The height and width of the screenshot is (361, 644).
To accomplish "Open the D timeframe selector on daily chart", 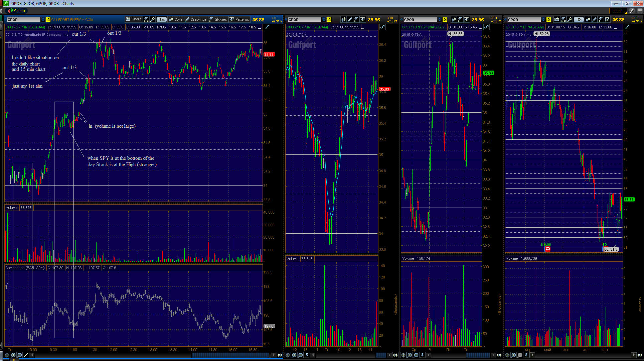I will point(579,19).
